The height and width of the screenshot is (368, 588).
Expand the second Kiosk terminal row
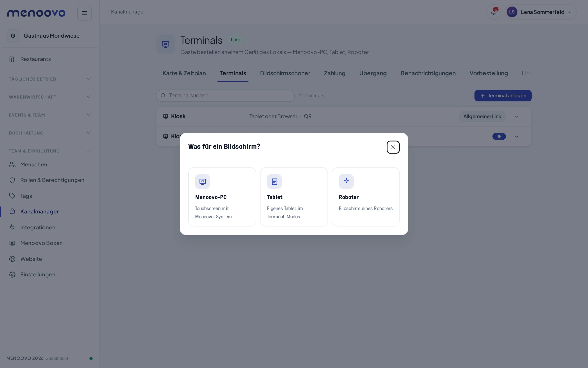pos(516,137)
